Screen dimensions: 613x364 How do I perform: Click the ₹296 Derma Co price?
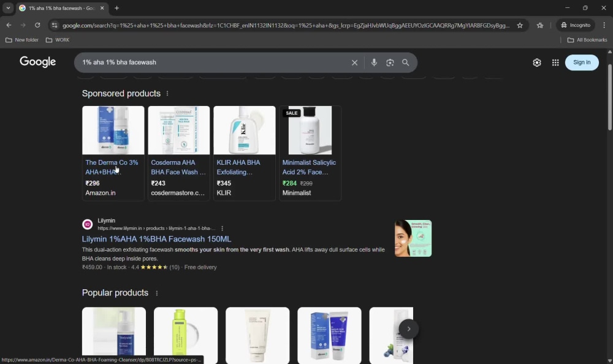pos(93,183)
